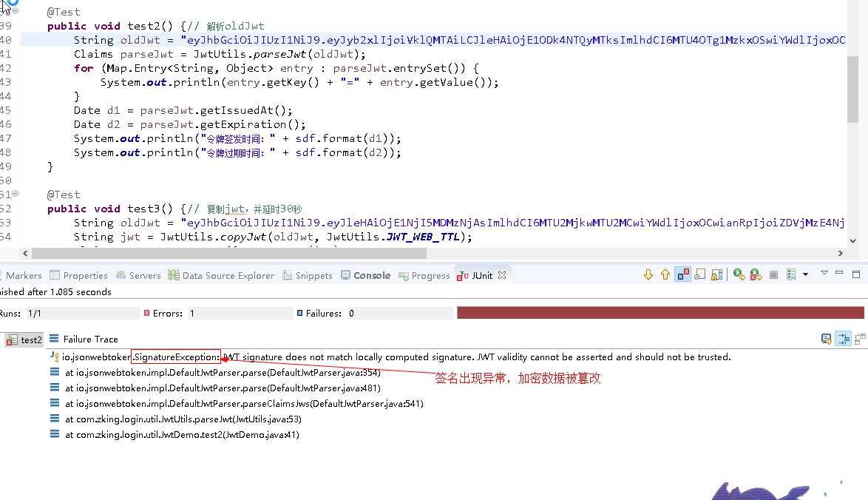Screen dimensions: 868x500
Task: Toggle Show Skipped Tests Only
Action: [699, 274]
